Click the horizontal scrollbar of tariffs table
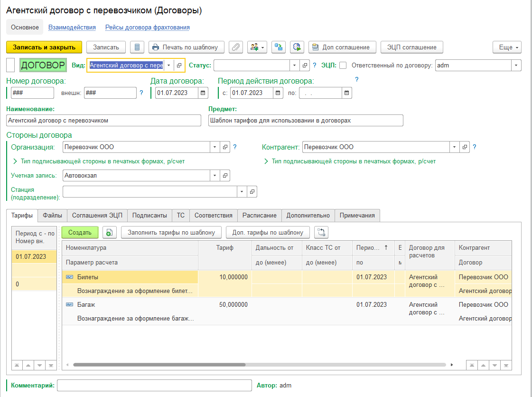 [x=159, y=365]
